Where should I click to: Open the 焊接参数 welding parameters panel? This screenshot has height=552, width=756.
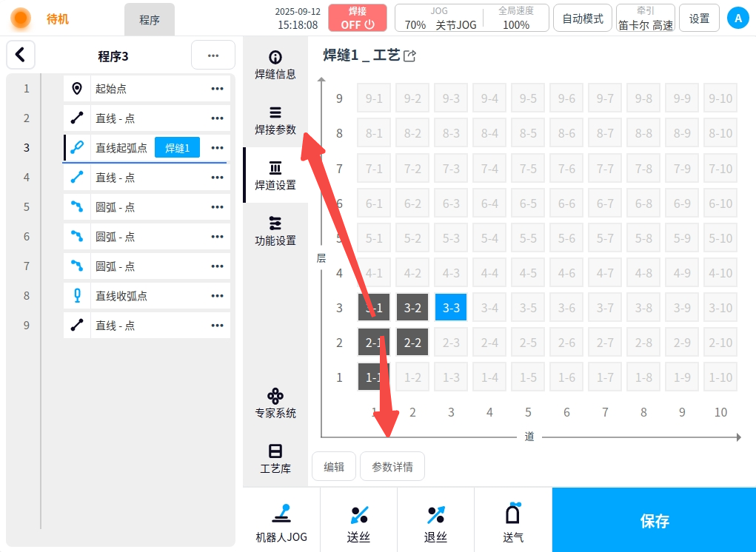tap(275, 121)
